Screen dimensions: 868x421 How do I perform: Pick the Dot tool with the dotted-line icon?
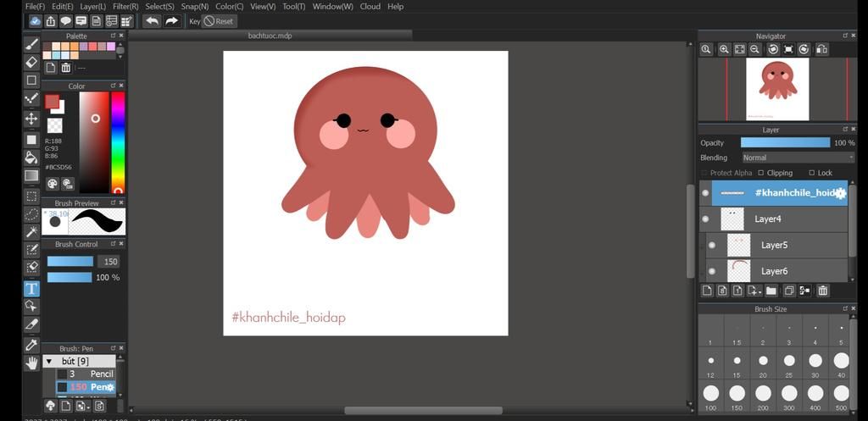pos(31,99)
